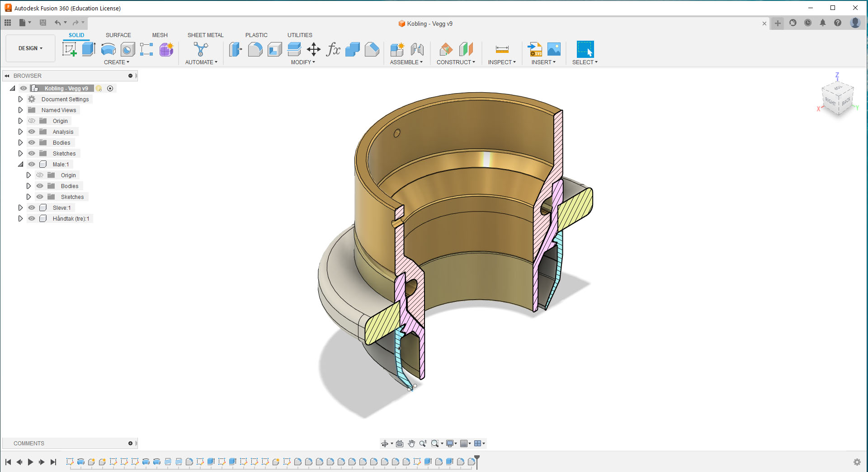Play the timeline history
This screenshot has height=472, width=868.
pos(30,462)
